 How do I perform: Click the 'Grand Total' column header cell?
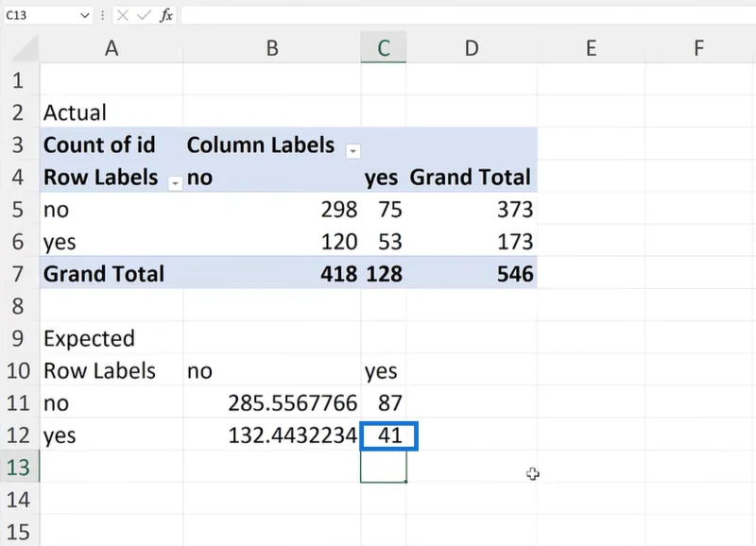tap(472, 177)
